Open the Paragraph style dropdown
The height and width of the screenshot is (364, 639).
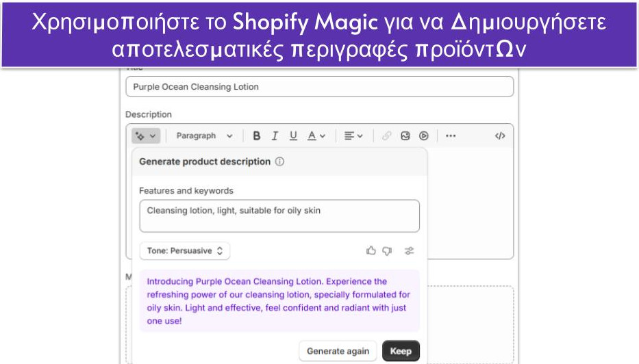(204, 136)
